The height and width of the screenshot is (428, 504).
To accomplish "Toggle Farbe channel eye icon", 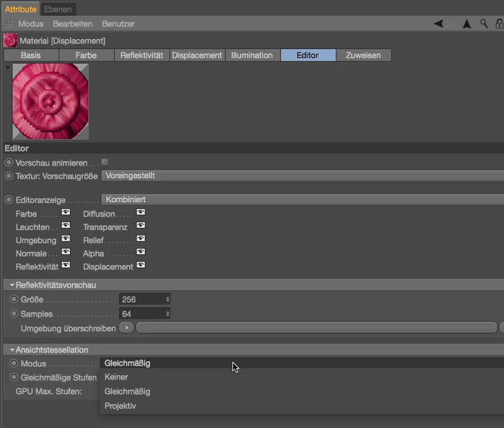I will (66, 212).
